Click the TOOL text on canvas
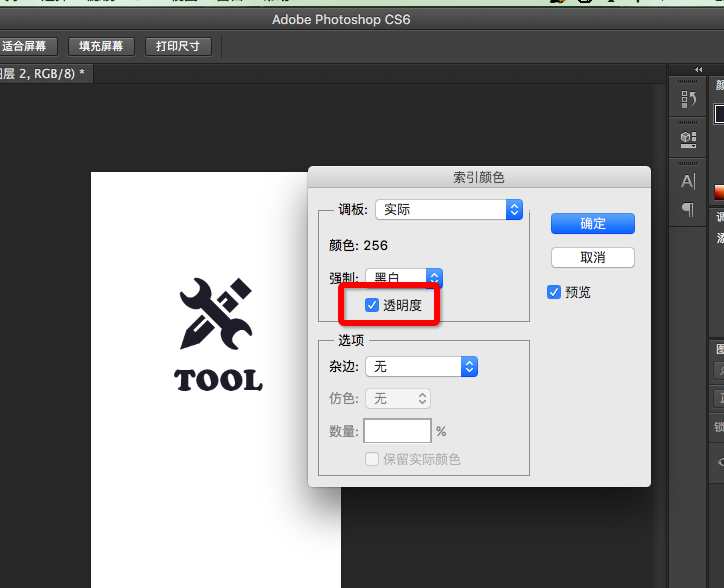The height and width of the screenshot is (588, 724). pyautogui.click(x=218, y=380)
